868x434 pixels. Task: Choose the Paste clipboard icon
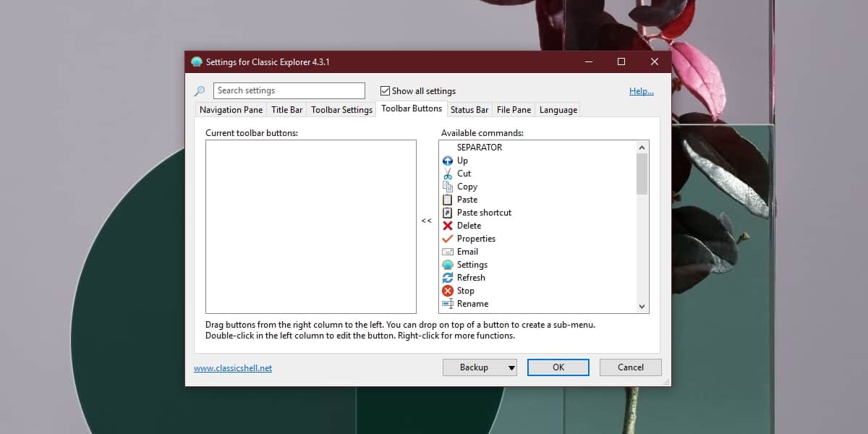[x=448, y=200]
